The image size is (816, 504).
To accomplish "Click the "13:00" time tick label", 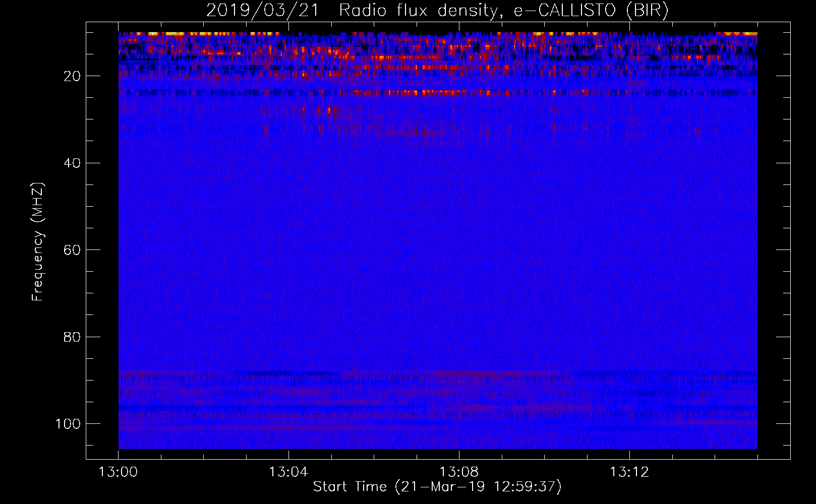I will 118,472.
